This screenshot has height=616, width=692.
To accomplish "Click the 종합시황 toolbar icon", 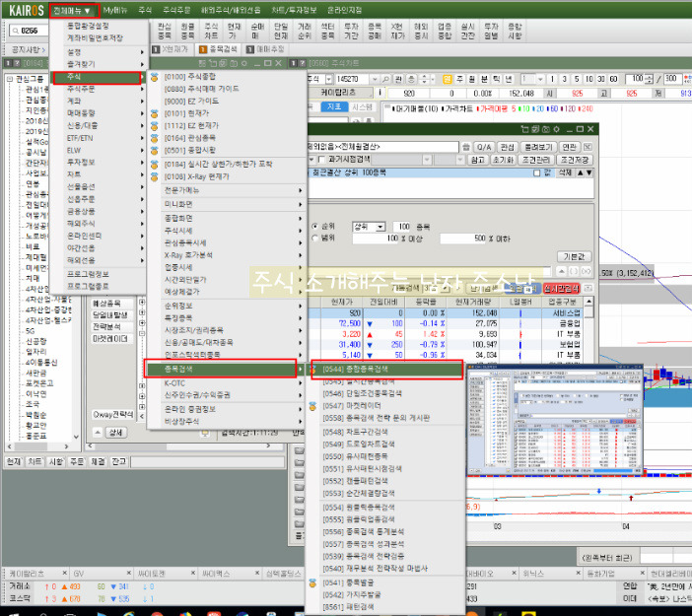I will pos(515,31).
